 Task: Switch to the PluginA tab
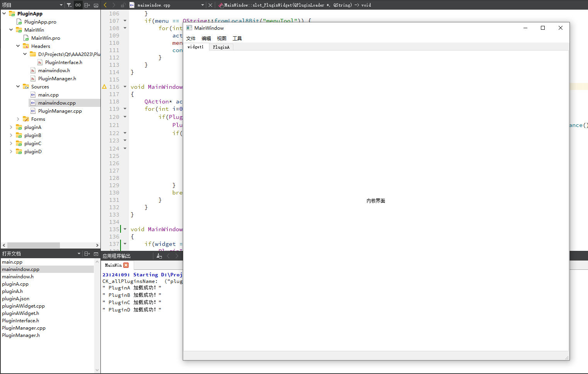click(x=221, y=47)
